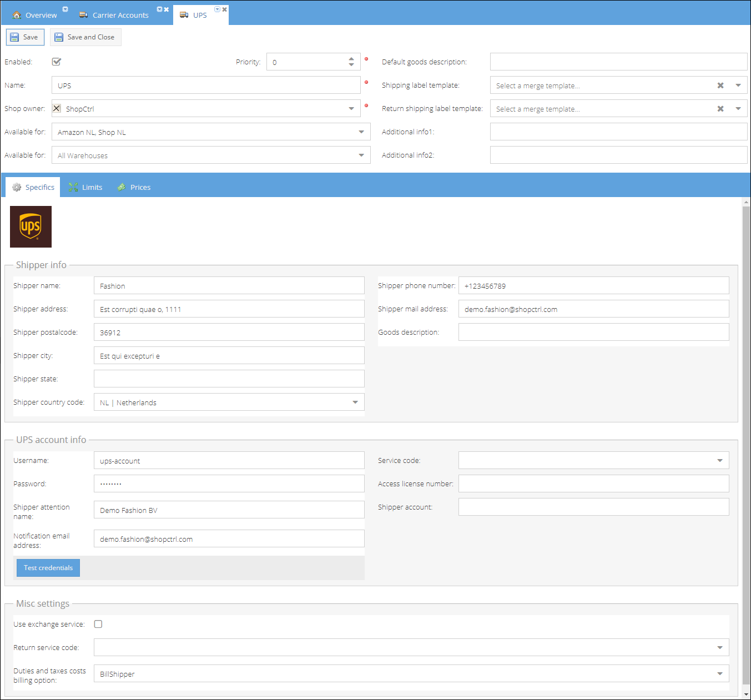Image resolution: width=751 pixels, height=700 pixels.
Task: Open the Limits tab
Action: click(85, 187)
